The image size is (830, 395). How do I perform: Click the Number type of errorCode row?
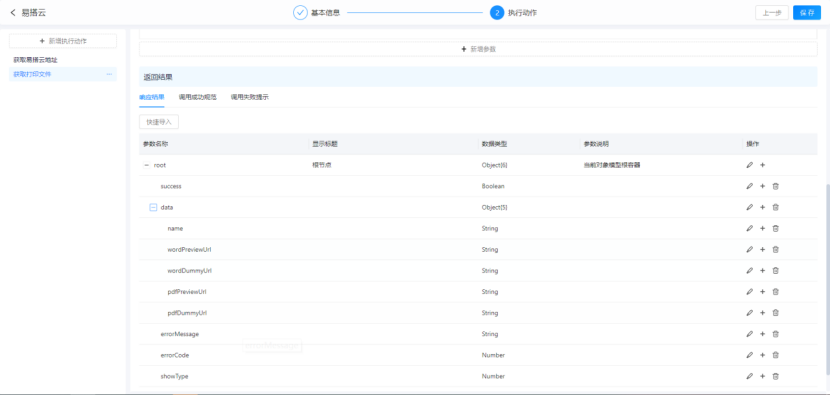pos(493,355)
